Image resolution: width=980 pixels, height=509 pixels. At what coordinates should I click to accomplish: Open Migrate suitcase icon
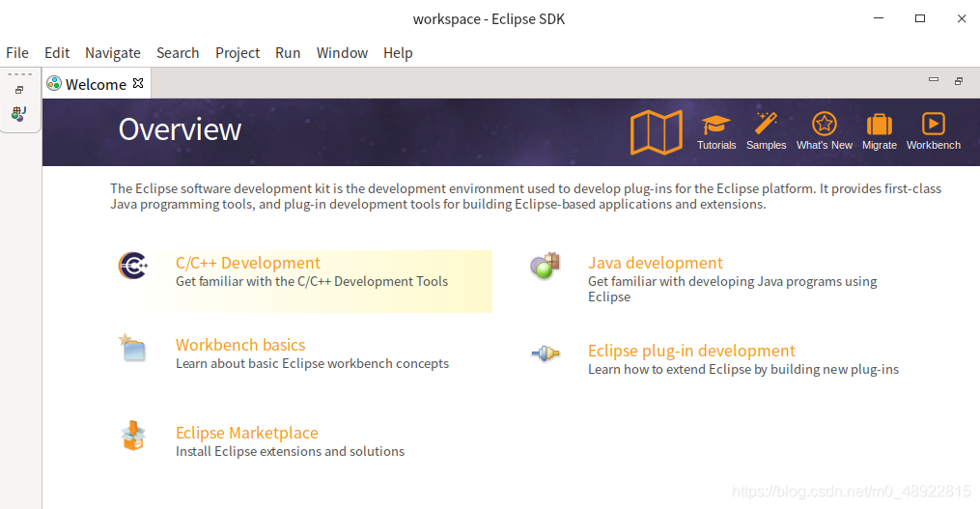tap(879, 124)
